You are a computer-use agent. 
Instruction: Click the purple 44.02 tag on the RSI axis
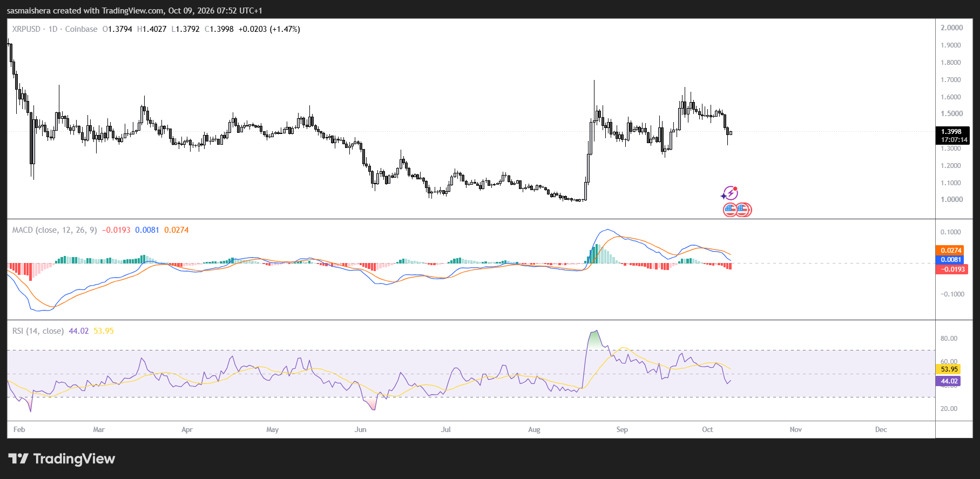pos(949,381)
